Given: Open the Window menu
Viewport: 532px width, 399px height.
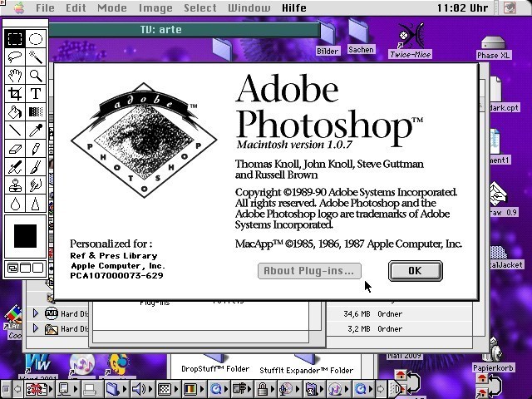Looking at the screenshot, I should coord(249,7).
